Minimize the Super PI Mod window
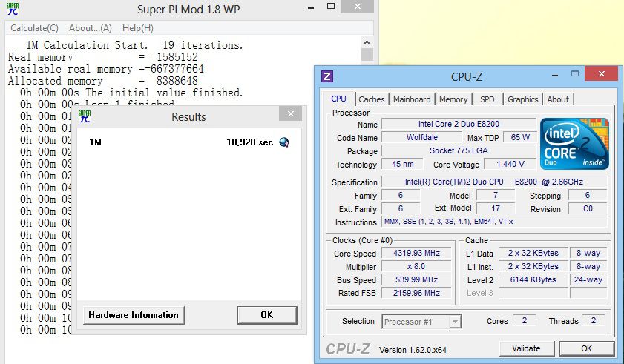 (x=311, y=7)
